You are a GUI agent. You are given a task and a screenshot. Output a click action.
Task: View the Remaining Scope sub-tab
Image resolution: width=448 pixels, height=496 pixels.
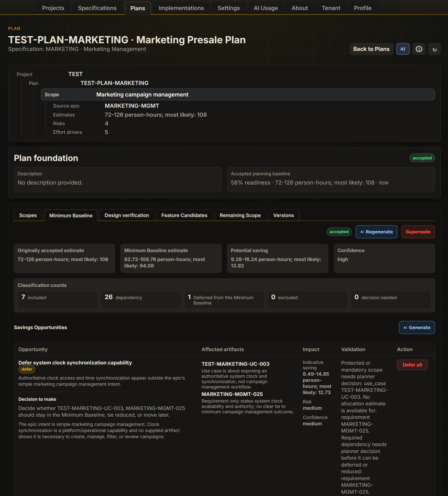tap(240, 215)
